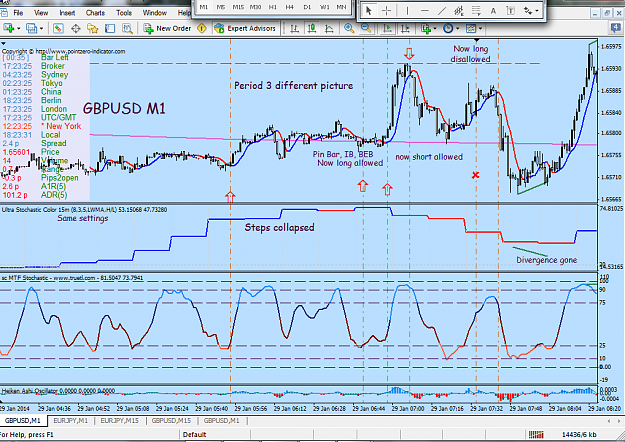
Task: Open the chat notification icon
Action: click(616, 28)
